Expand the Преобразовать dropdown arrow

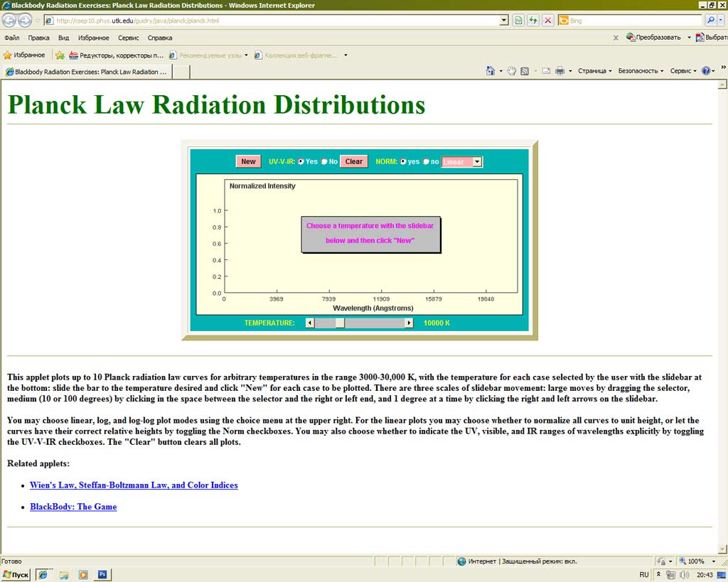click(x=689, y=38)
